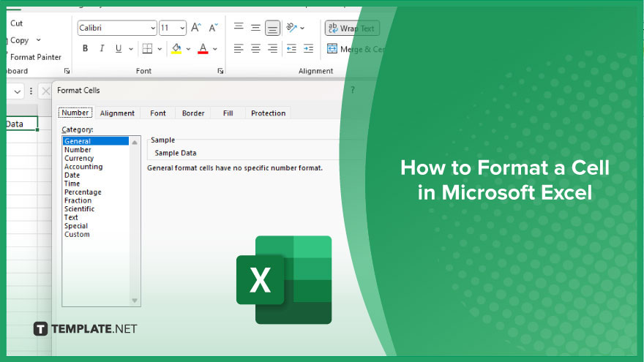The image size is (644, 362).
Task: Apply yellow Fill Color bucket
Action: (x=176, y=48)
